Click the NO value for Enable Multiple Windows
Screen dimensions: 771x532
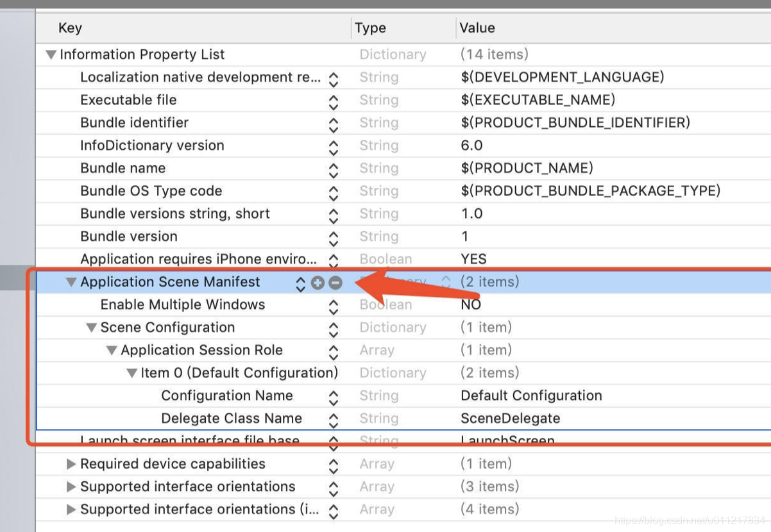pos(471,304)
